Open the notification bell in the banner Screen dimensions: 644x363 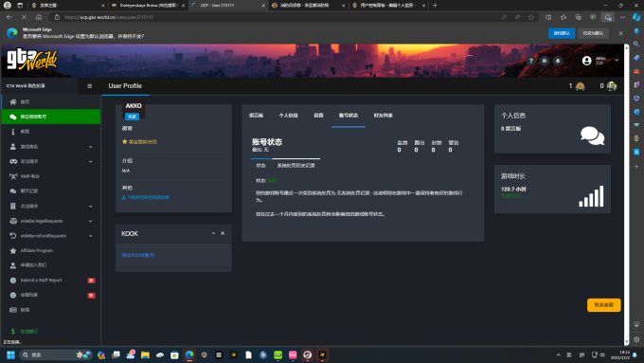(x=558, y=61)
